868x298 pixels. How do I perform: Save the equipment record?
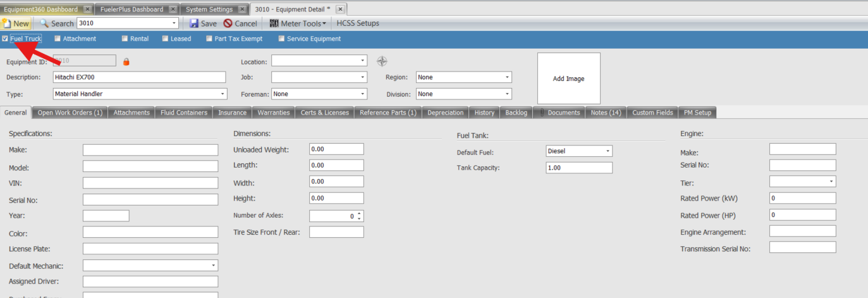pyautogui.click(x=203, y=23)
